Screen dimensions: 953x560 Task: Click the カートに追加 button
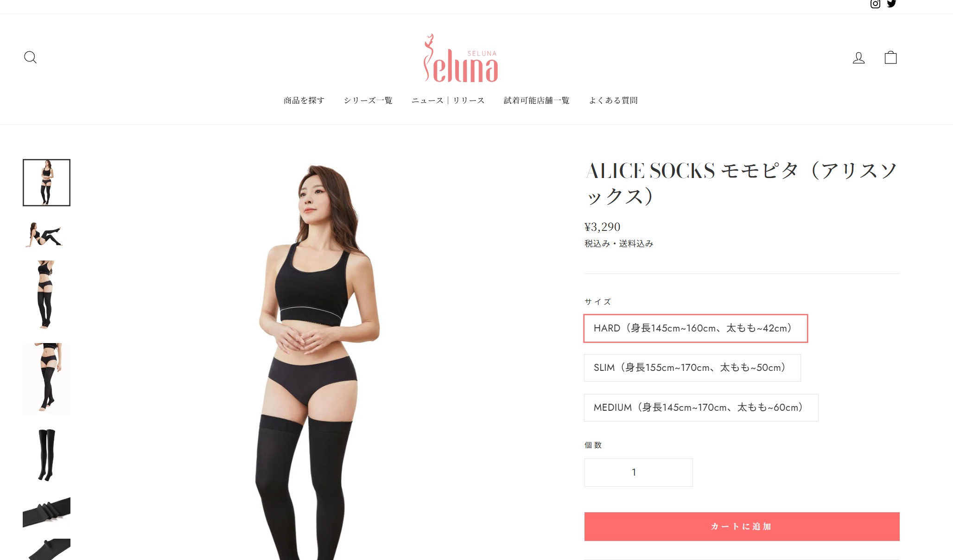pyautogui.click(x=742, y=526)
